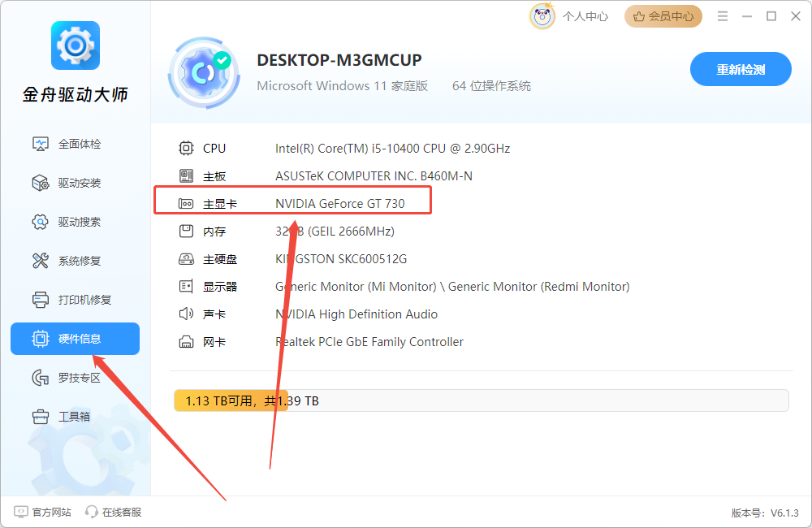Select the NVIDIA High Definition Audio text

tap(356, 314)
